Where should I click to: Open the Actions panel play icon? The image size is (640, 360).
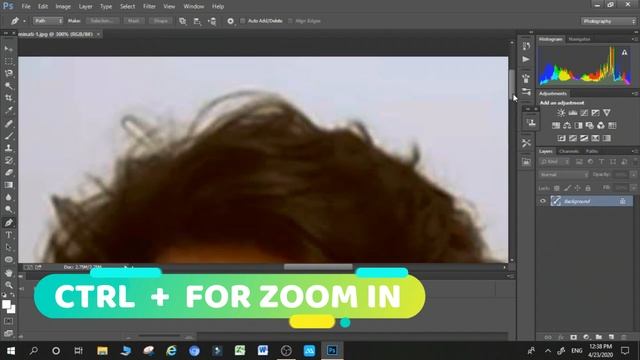coord(526,60)
